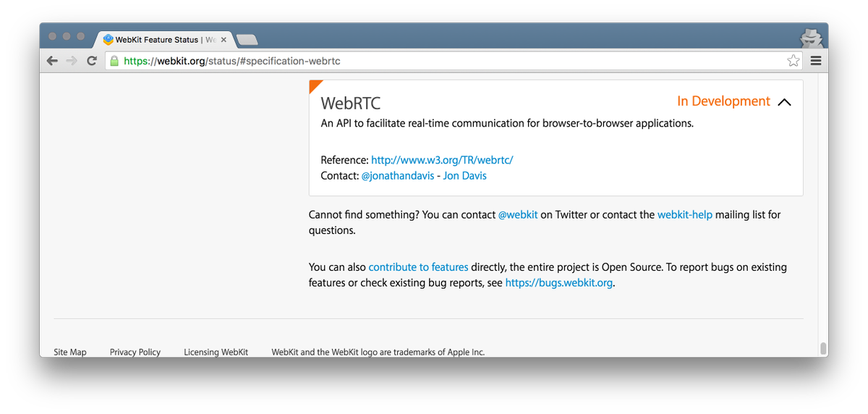This screenshot has height=414, width=868.
Task: Follow the contribute to features link
Action: coord(418,267)
